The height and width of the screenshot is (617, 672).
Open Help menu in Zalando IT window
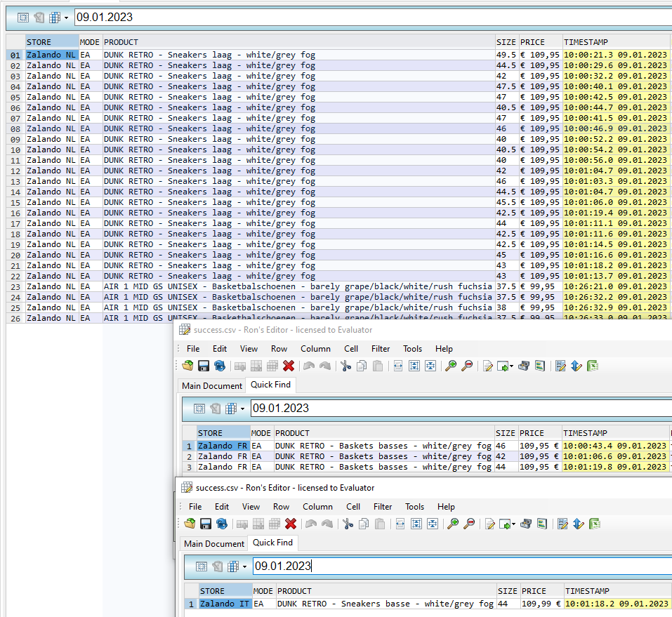pos(446,507)
